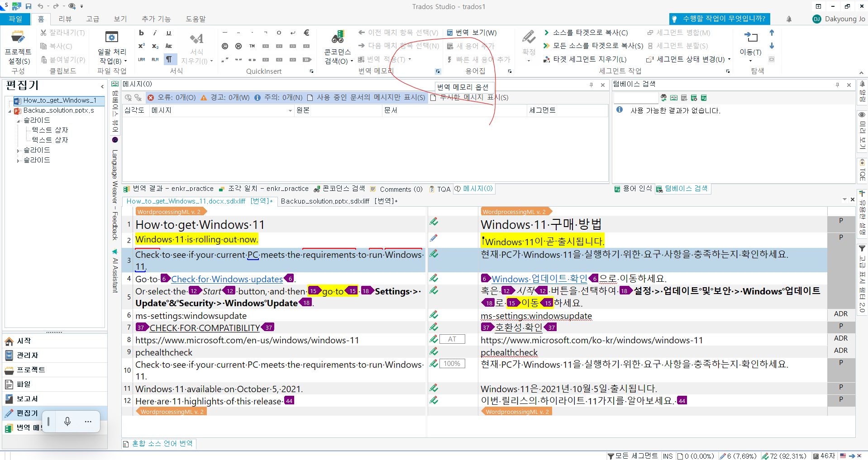Open the Translation Memory group dialog launcher
The width and height of the screenshot is (868, 460).
[438, 71]
